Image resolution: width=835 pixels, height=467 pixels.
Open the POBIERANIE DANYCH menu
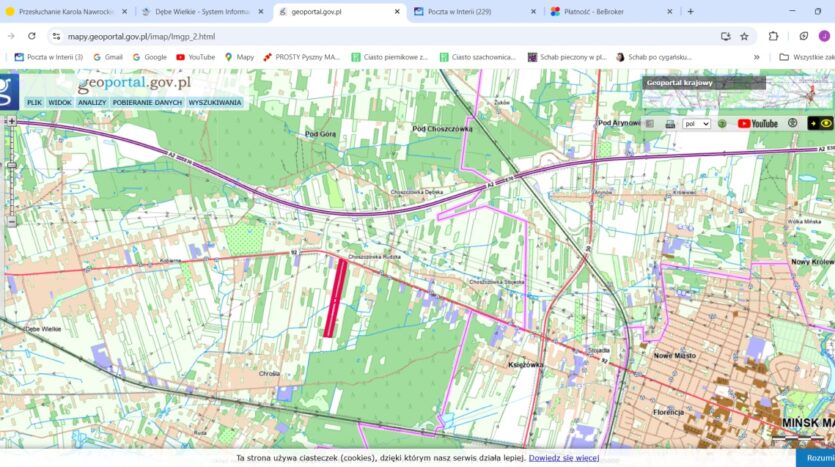tap(147, 102)
